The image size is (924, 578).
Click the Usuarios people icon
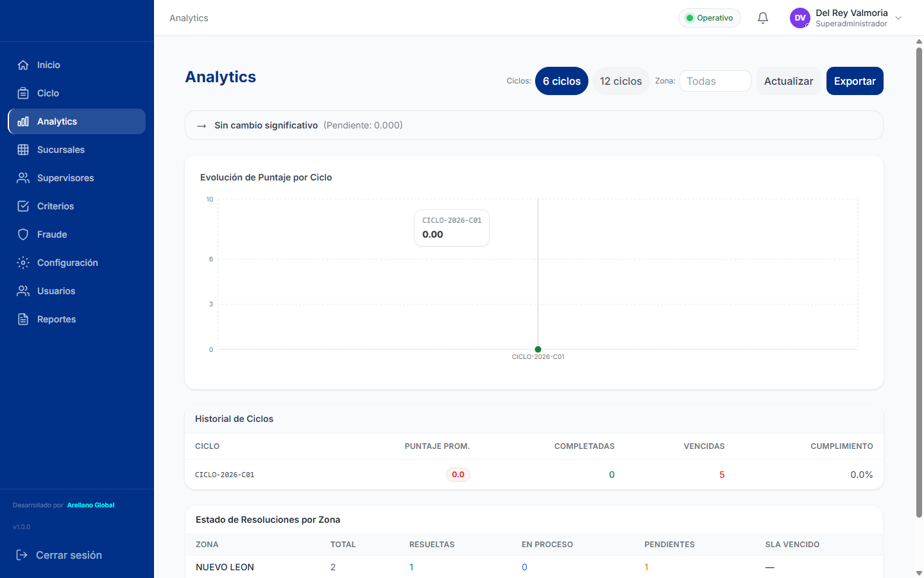pos(23,291)
